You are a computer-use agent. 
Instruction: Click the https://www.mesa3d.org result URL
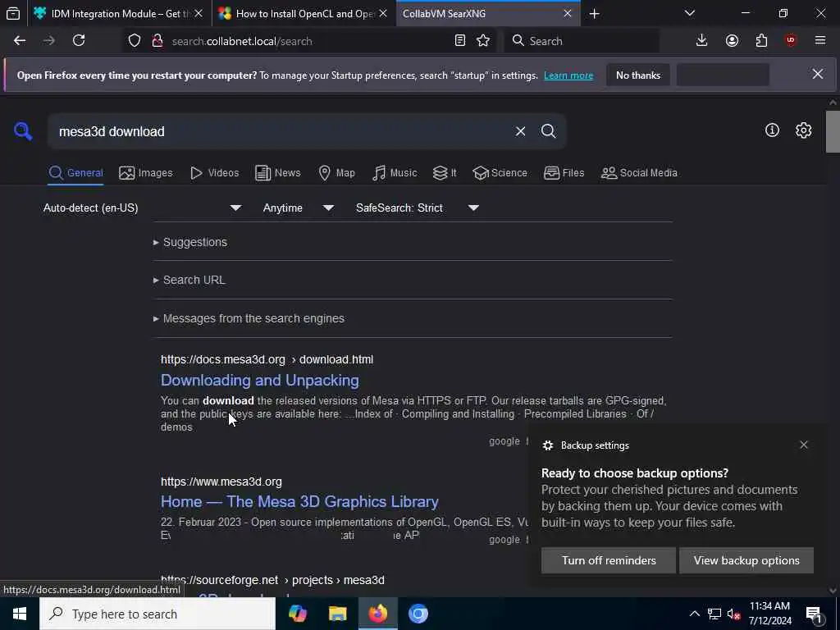pyautogui.click(x=221, y=482)
